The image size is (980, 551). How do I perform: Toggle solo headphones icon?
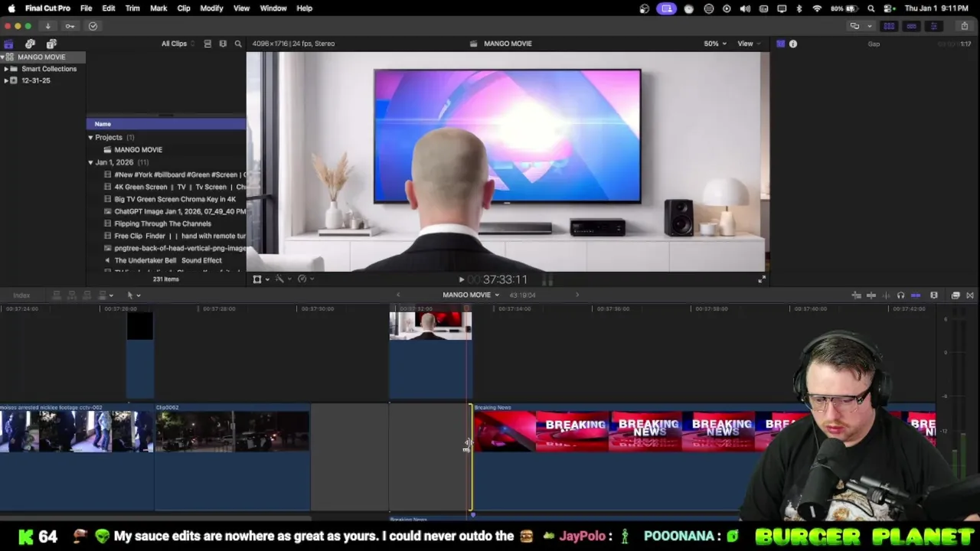tap(900, 295)
